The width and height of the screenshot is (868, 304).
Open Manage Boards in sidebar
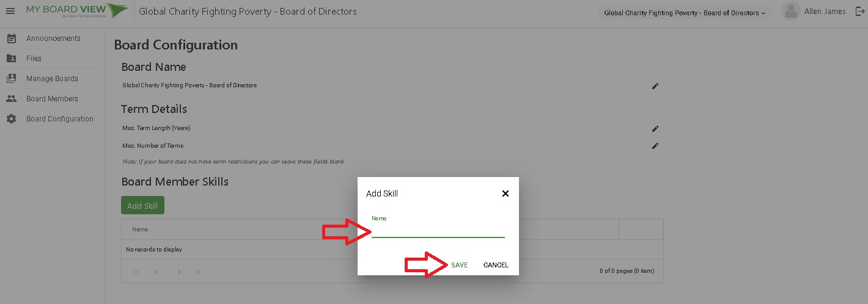coord(52,79)
